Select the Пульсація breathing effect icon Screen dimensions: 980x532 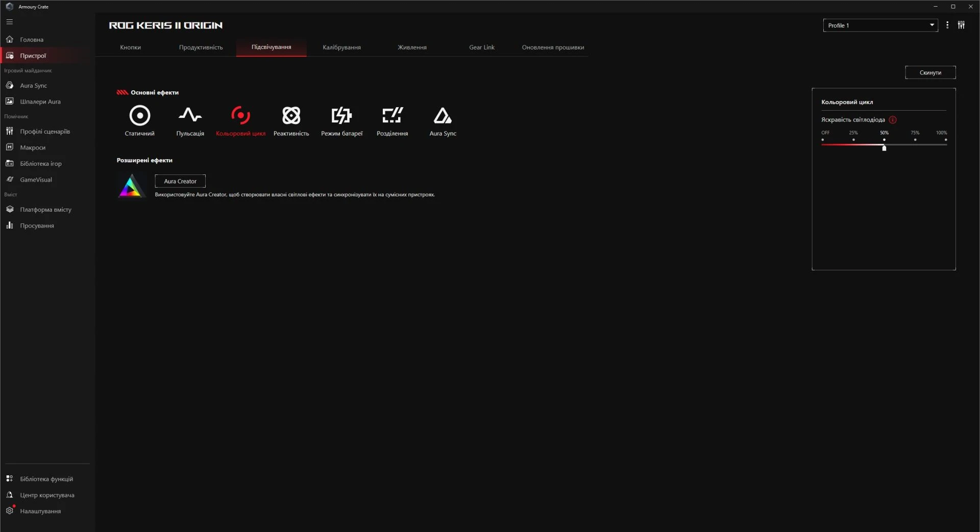190,115
